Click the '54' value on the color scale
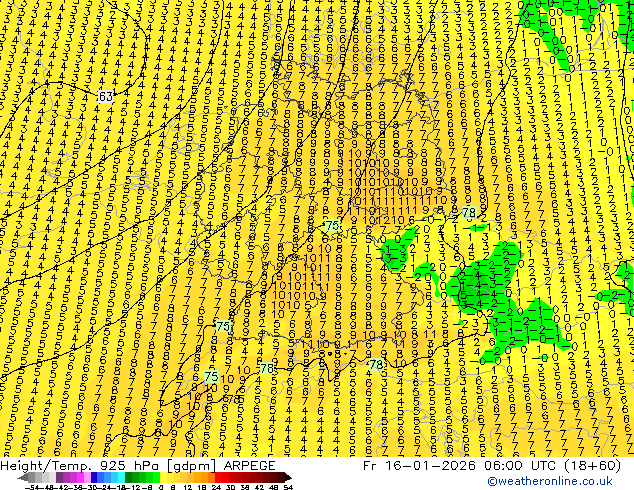This screenshot has width=634, height=490. pos(288,487)
